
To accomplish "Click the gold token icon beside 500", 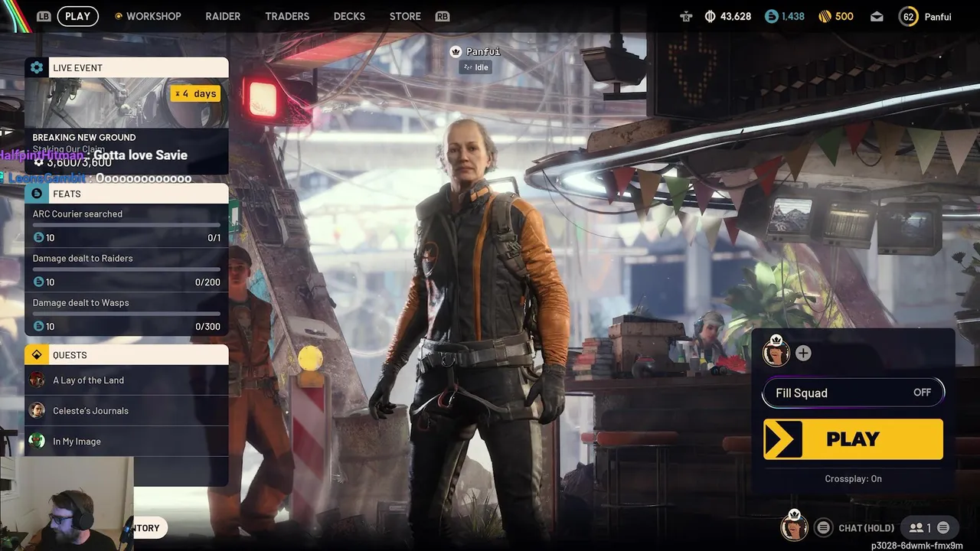I will click(825, 16).
